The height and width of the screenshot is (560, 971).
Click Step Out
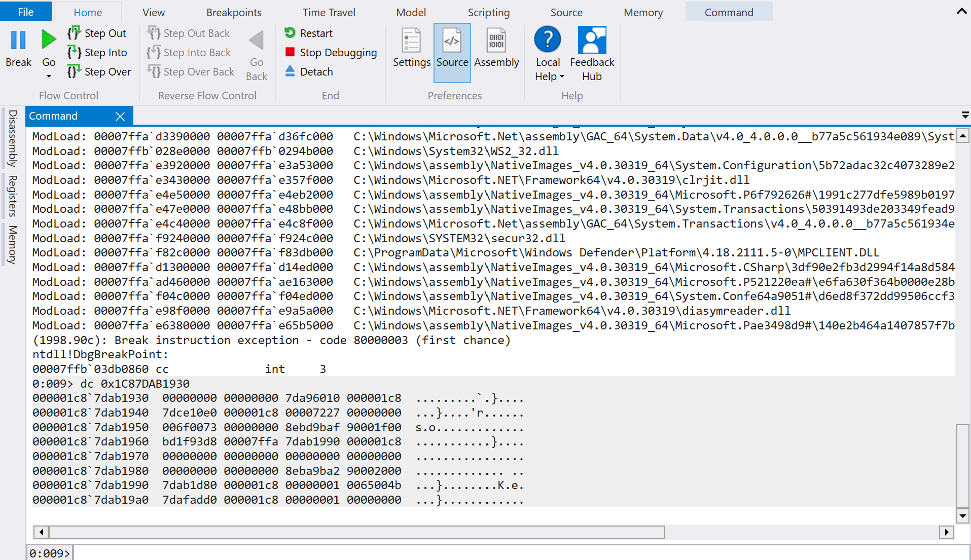click(x=97, y=33)
